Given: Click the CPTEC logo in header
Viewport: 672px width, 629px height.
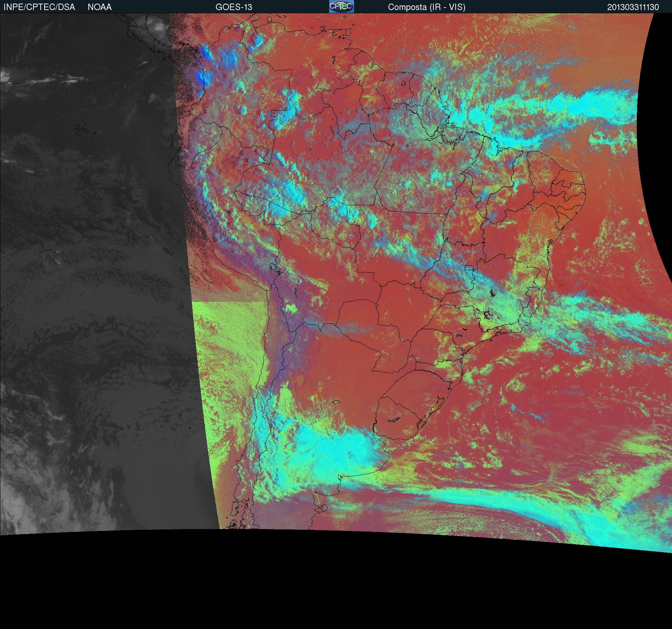Looking at the screenshot, I should [341, 6].
